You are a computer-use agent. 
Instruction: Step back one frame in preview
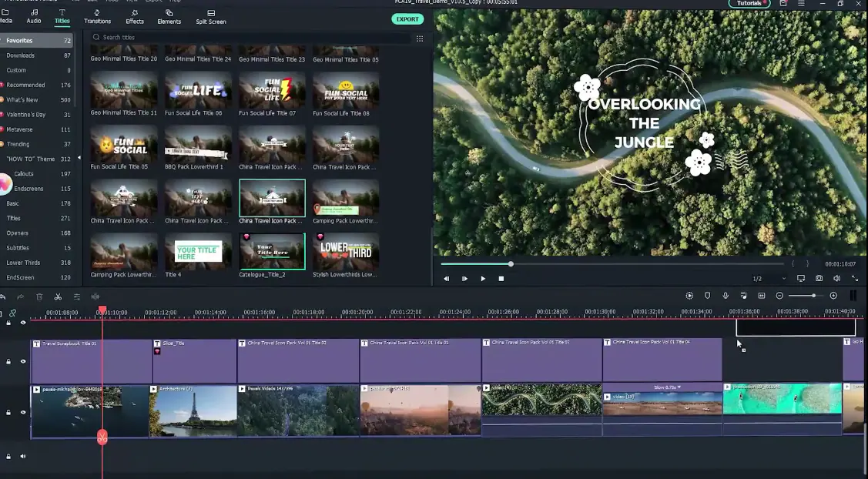tap(446, 279)
